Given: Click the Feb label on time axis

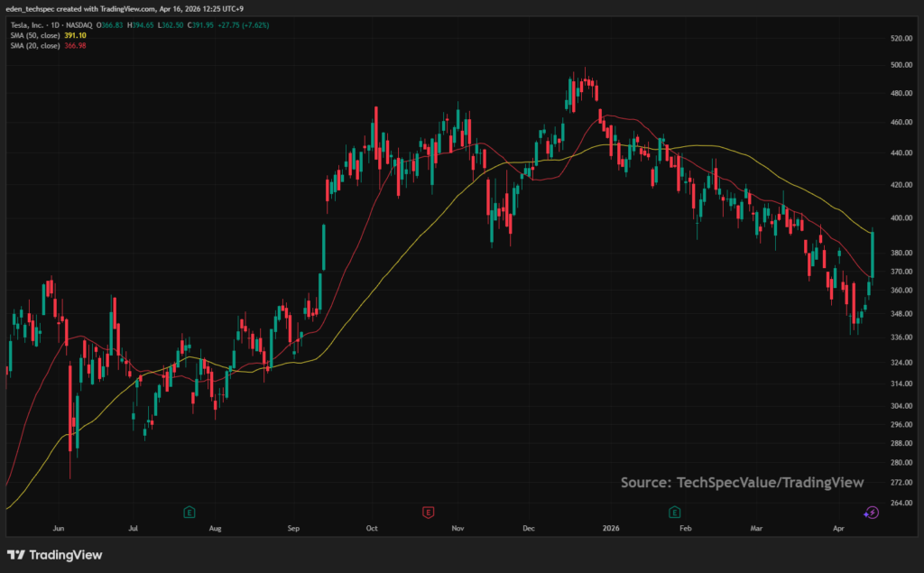Looking at the screenshot, I should 686,528.
